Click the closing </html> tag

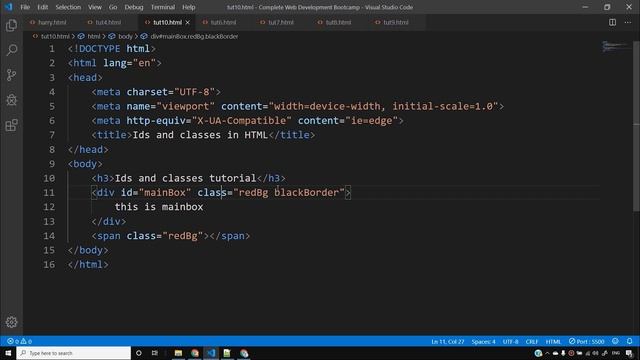pos(88,264)
